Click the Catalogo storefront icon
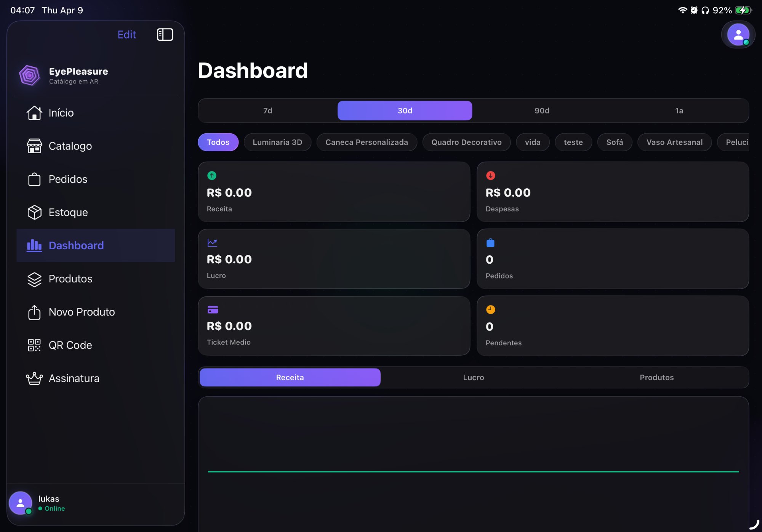The width and height of the screenshot is (762, 532). click(x=34, y=146)
